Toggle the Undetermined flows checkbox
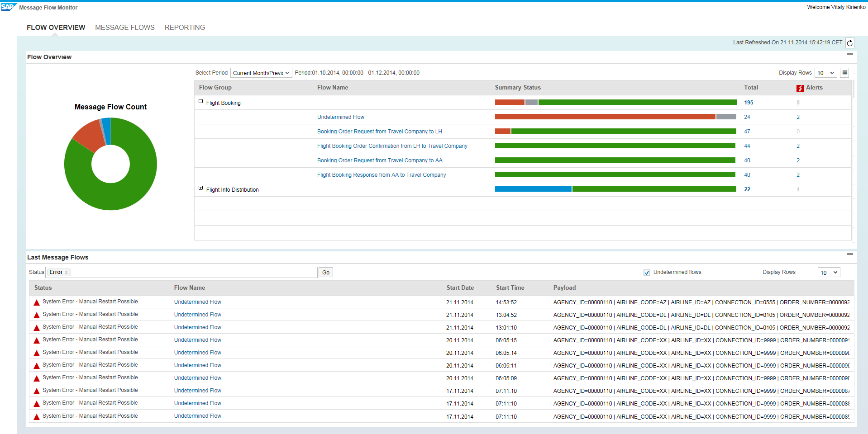This screenshot has width=868, height=434. click(647, 273)
